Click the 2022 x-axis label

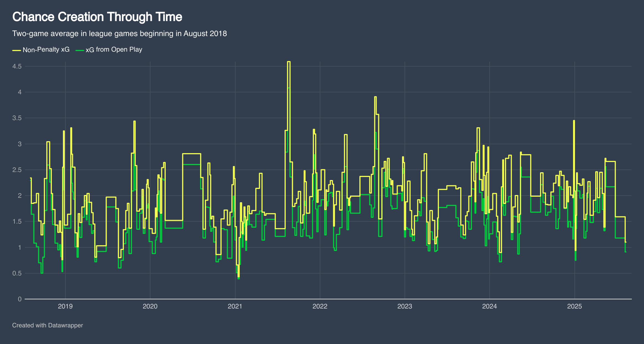pyautogui.click(x=320, y=306)
